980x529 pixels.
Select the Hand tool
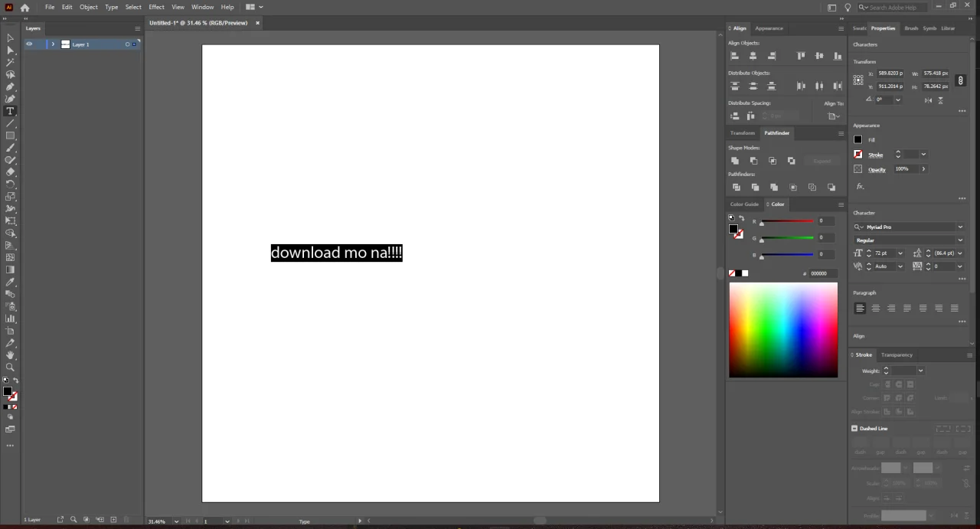[x=10, y=355]
